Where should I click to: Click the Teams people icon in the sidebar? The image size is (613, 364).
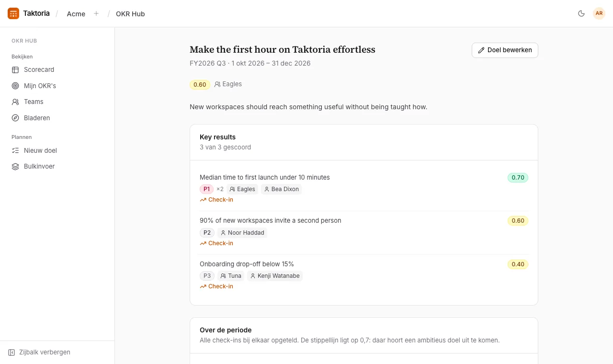[x=15, y=102]
